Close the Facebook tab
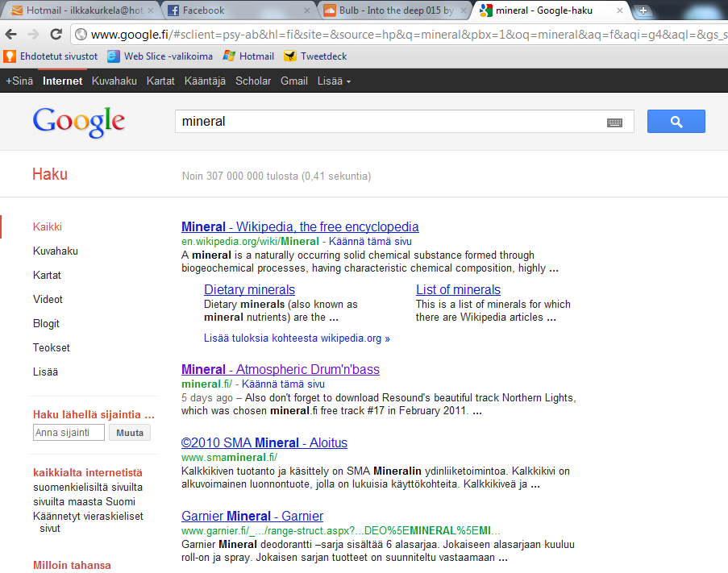Viewport: 728px width, 573px height. click(x=307, y=10)
